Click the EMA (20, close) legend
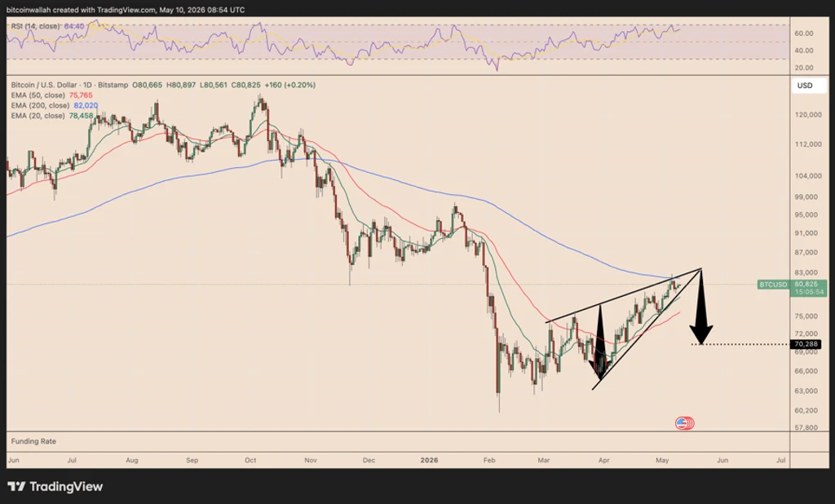This screenshot has height=504, width=835. tap(52, 116)
